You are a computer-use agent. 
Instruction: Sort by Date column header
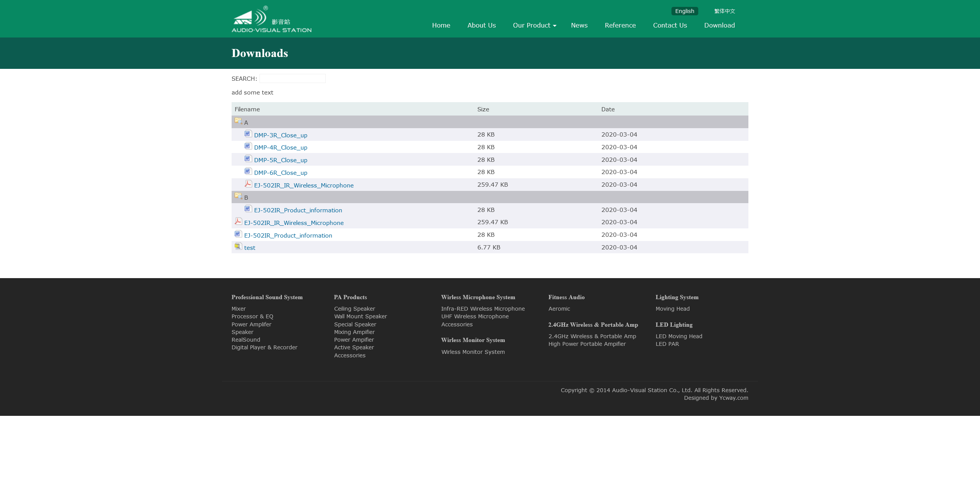pyautogui.click(x=608, y=109)
